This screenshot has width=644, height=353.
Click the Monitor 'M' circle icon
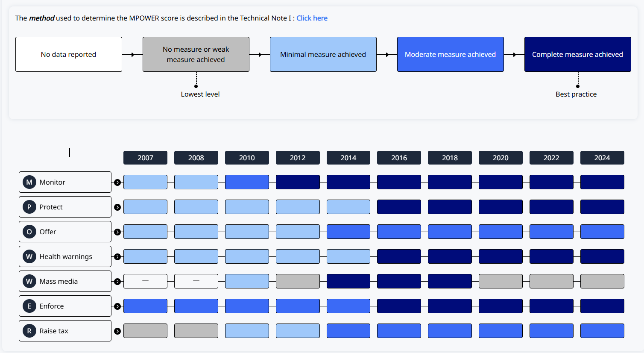(x=29, y=182)
